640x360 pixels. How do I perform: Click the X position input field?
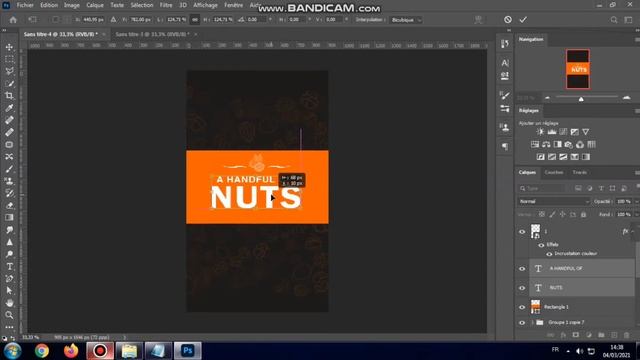click(93, 20)
